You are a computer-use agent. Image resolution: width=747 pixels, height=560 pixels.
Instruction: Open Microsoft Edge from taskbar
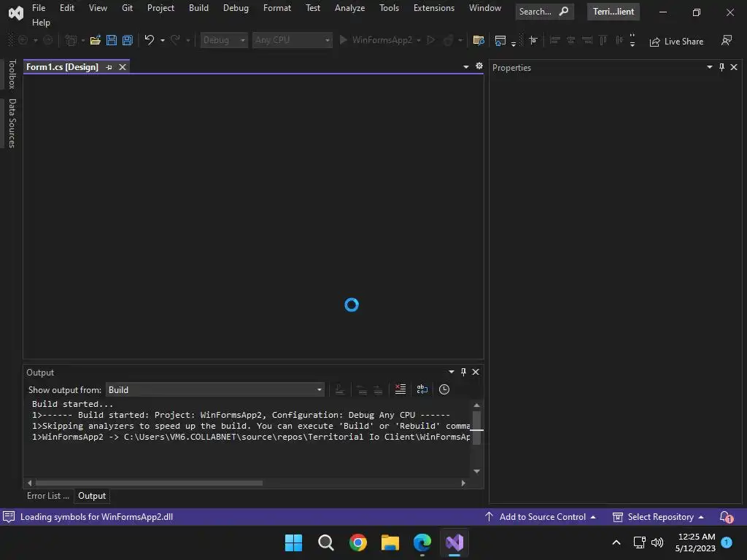coord(422,542)
